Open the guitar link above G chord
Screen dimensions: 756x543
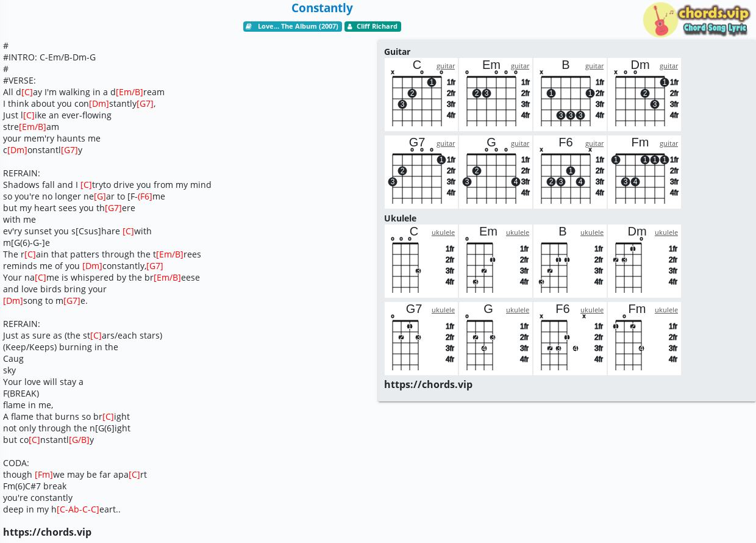(x=520, y=143)
